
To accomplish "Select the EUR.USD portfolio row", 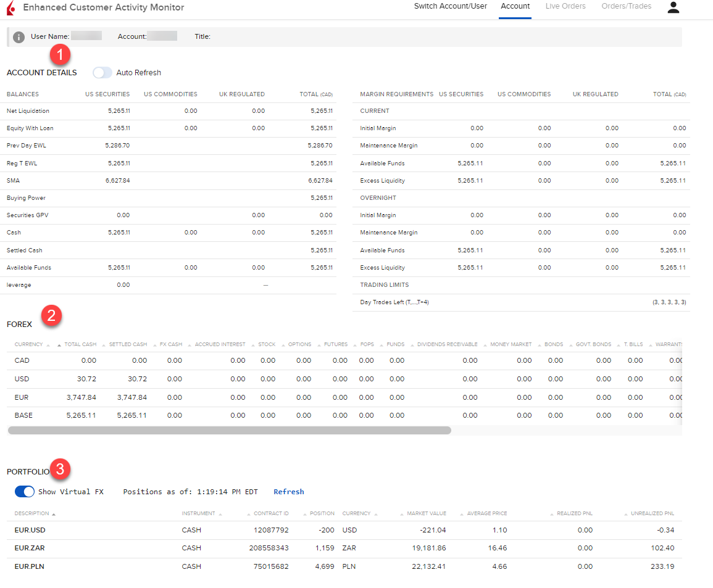I will (x=344, y=530).
